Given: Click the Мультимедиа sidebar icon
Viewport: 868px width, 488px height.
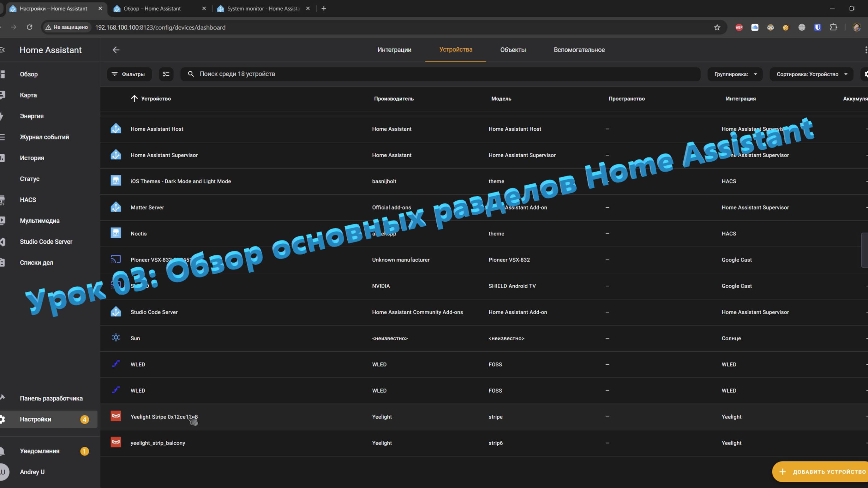Looking at the screenshot, I should coord(7,221).
